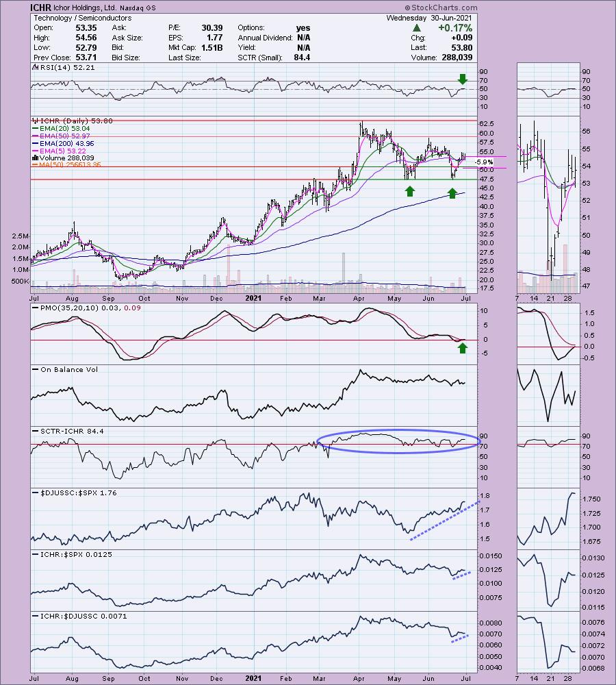Click the Prev Close value 53.71
616x685 pixels.
pyautogui.click(x=86, y=58)
